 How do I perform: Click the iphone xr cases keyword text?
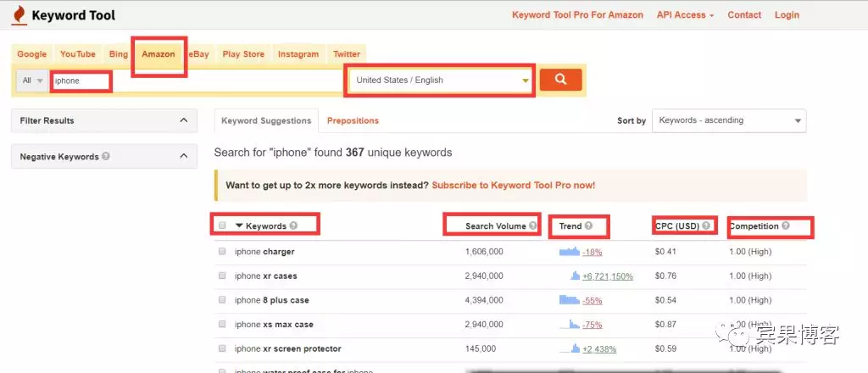coord(265,276)
